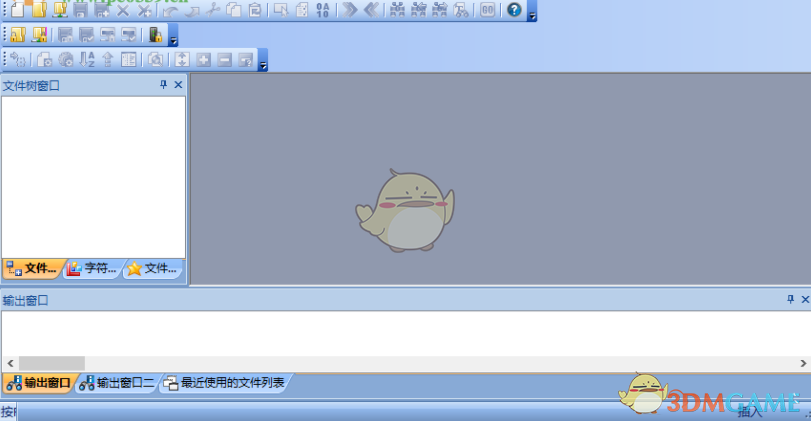This screenshot has height=421, width=811.
Task: Open the Help question mark icon
Action: [x=514, y=10]
